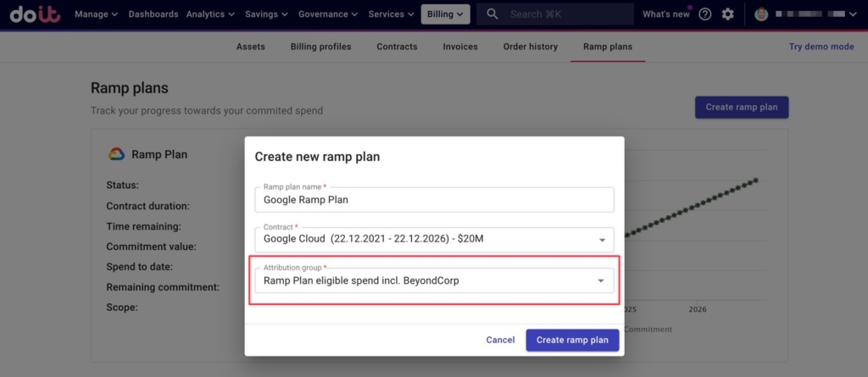Expand the Services menu

(390, 14)
